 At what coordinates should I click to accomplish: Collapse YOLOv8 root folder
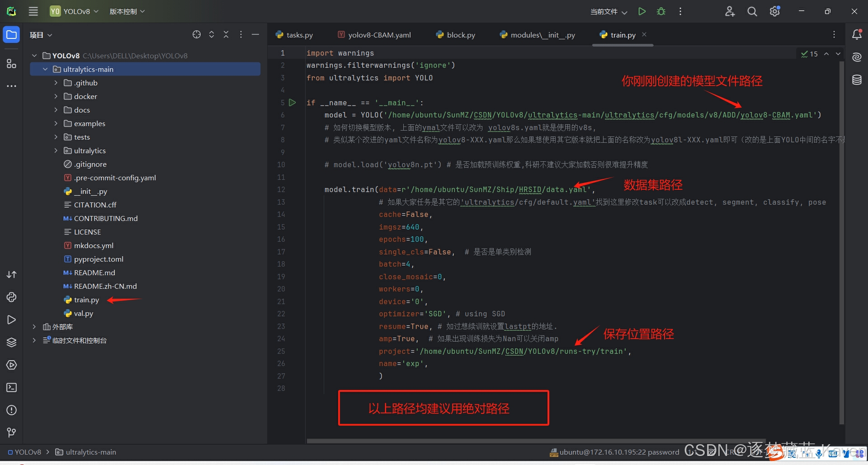point(34,56)
